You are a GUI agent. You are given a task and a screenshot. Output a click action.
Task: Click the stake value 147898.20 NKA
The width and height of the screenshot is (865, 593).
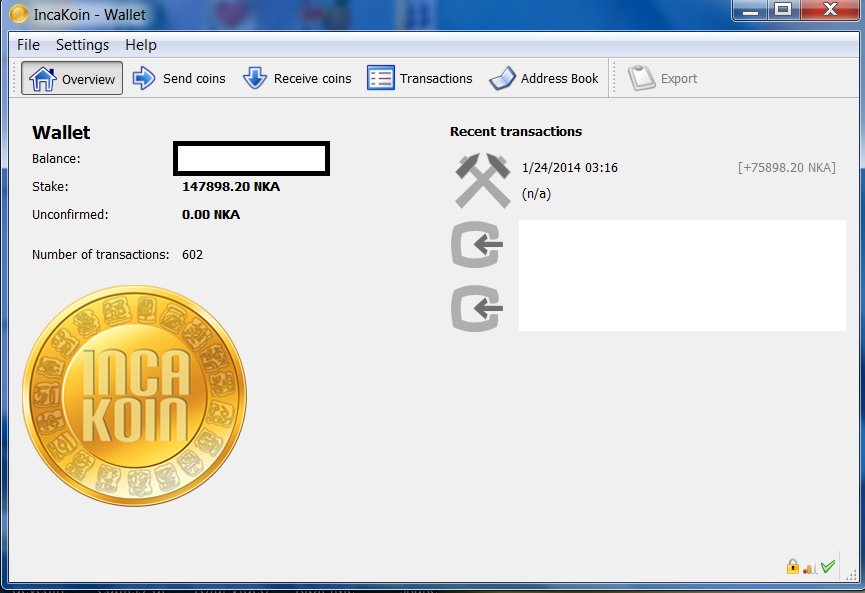[231, 186]
